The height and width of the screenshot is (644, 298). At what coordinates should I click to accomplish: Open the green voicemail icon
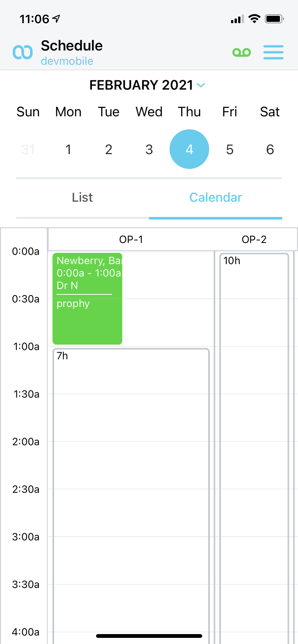(241, 52)
